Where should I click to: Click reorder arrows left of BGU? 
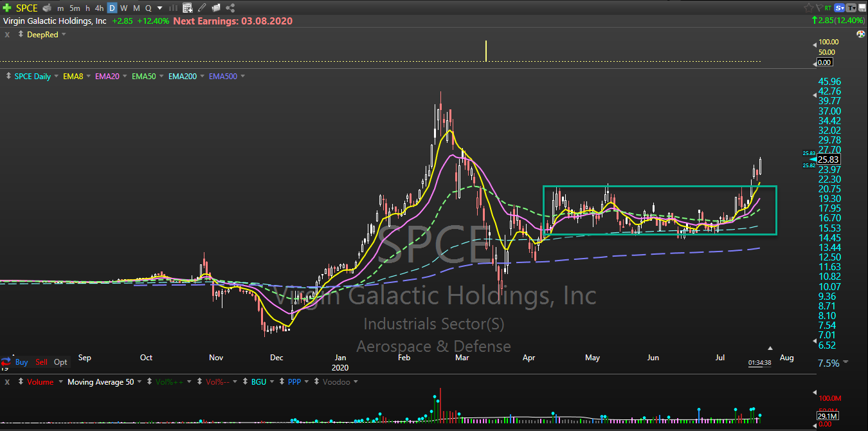(245, 381)
